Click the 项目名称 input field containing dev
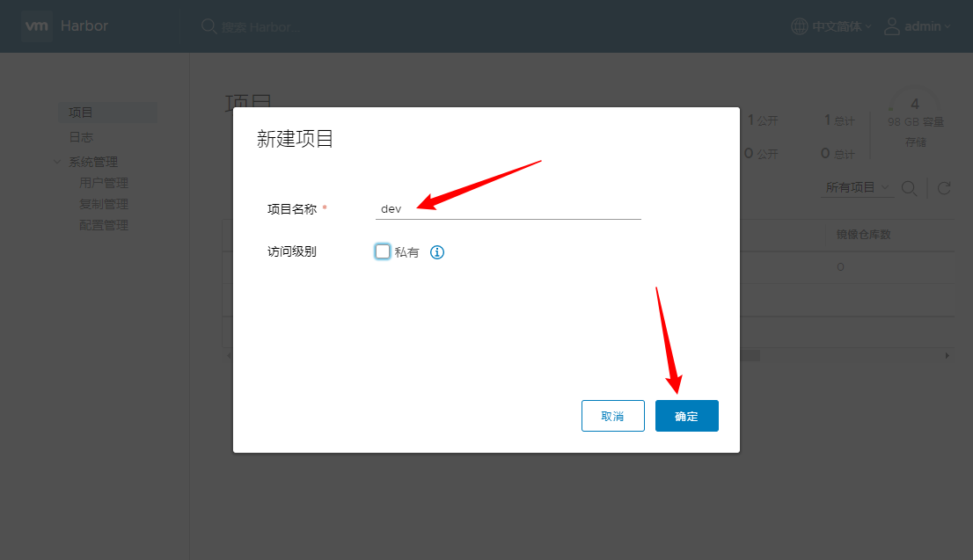 pyautogui.click(x=508, y=209)
